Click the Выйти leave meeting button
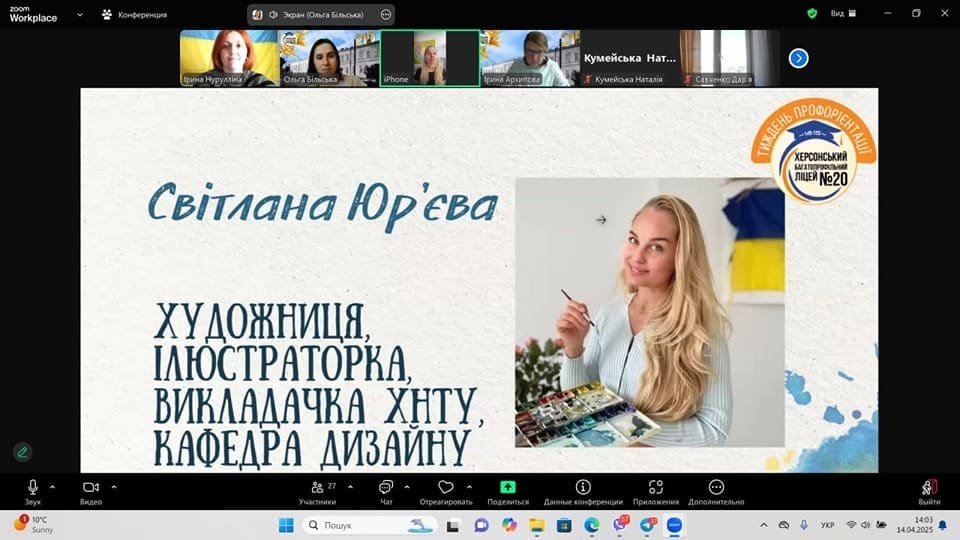 (929, 490)
